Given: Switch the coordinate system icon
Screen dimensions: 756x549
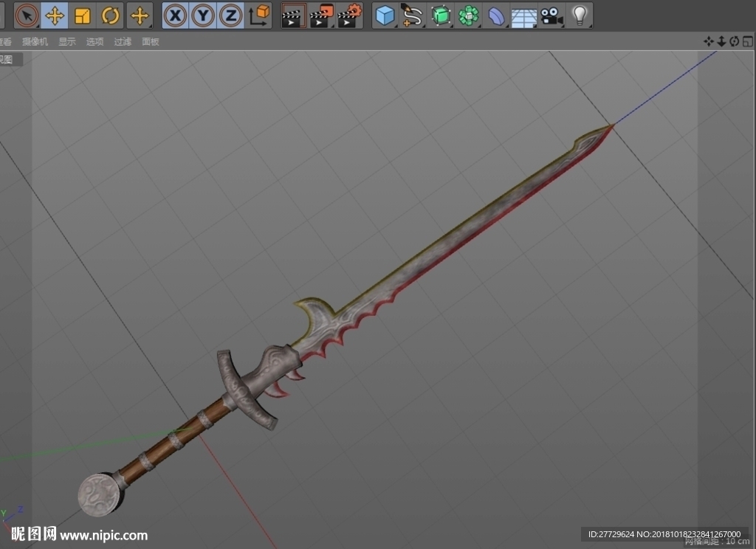Looking at the screenshot, I should click(259, 15).
